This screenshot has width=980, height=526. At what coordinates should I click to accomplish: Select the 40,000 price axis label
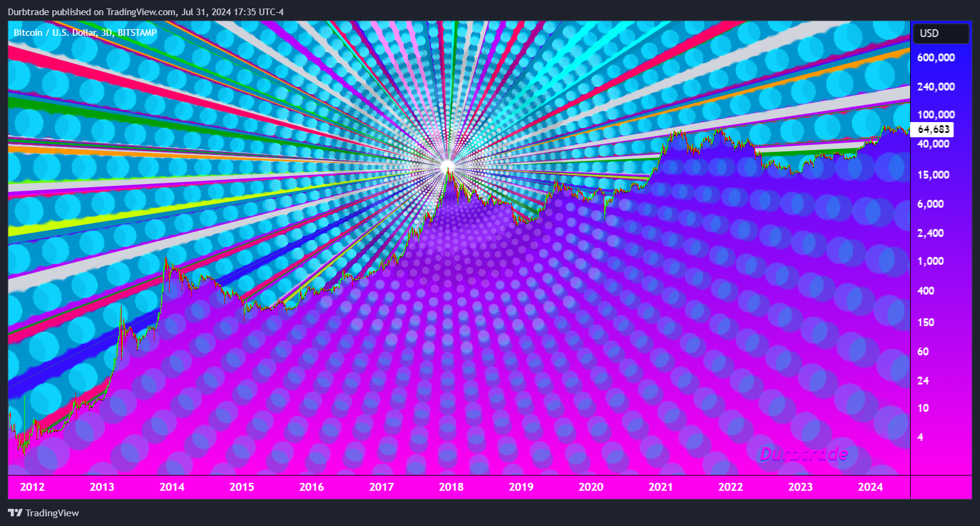click(x=933, y=144)
